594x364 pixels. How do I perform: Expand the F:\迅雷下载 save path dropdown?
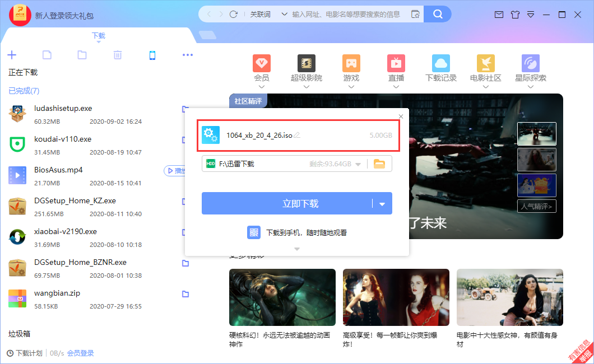[x=358, y=164]
